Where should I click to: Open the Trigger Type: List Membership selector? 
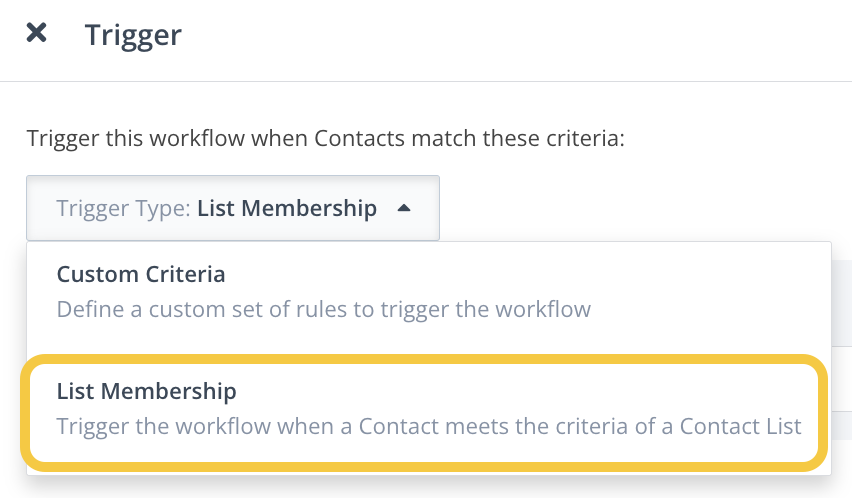[233, 208]
